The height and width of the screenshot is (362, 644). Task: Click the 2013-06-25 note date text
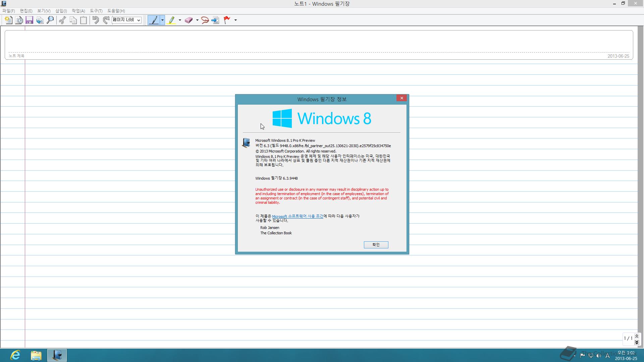coord(618,56)
